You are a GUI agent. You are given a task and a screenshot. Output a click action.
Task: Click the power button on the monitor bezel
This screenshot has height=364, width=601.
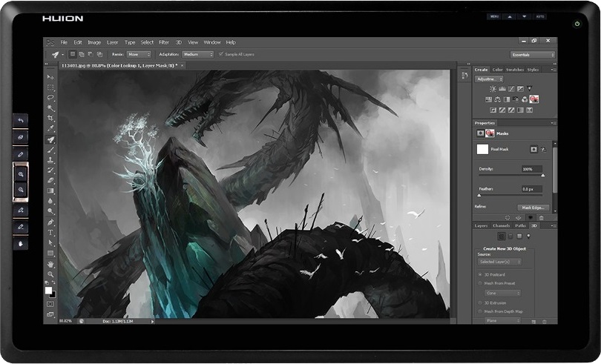click(x=577, y=24)
